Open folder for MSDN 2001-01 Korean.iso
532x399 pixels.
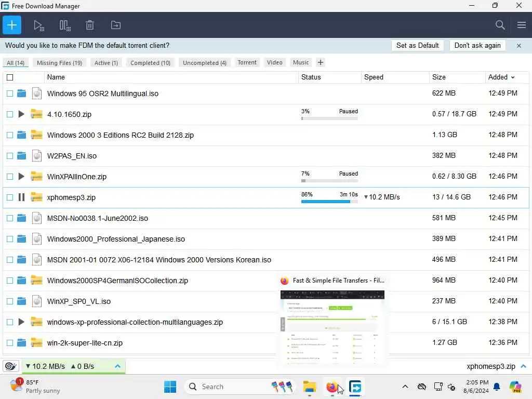pos(21,260)
